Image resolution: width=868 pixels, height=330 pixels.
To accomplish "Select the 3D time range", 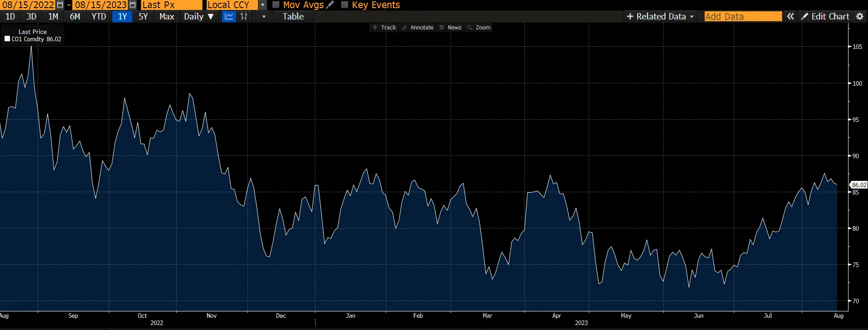I will 31,16.
